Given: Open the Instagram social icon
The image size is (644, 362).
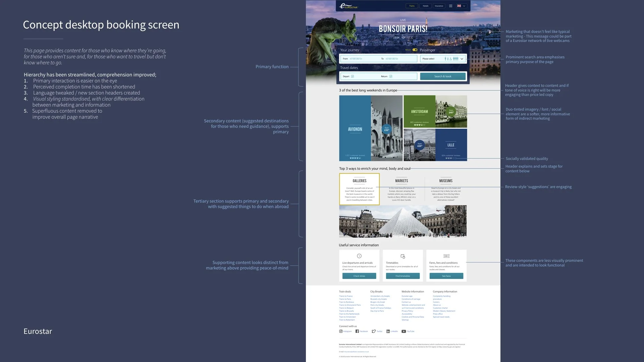Looking at the screenshot, I should [x=341, y=331].
